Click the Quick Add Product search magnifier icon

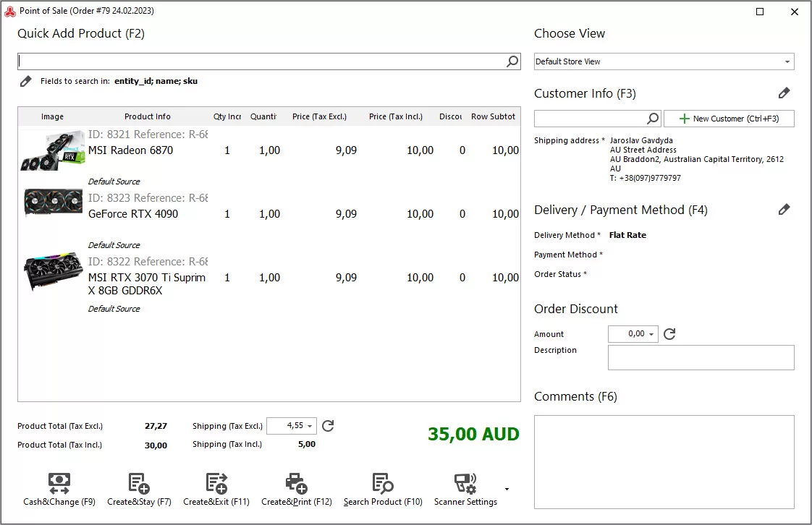(512, 61)
